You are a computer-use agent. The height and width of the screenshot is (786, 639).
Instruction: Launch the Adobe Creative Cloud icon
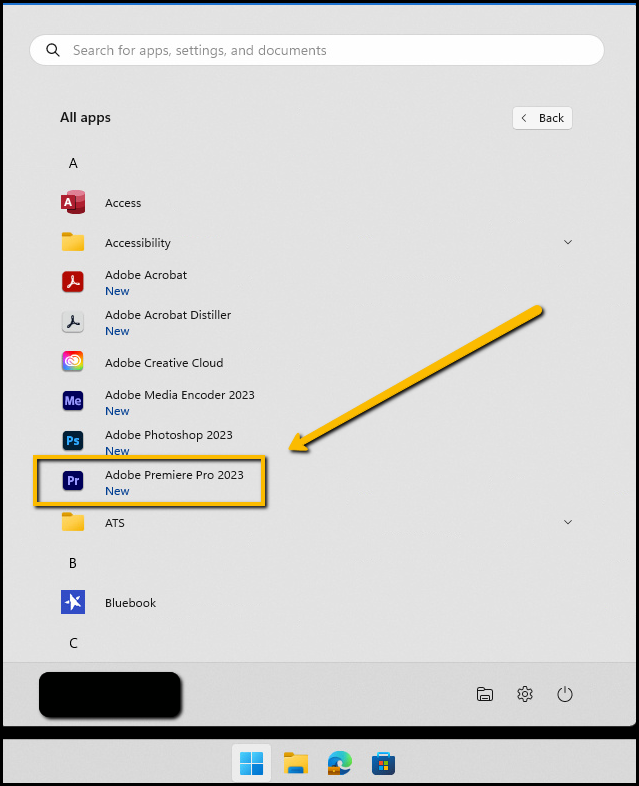pos(73,361)
